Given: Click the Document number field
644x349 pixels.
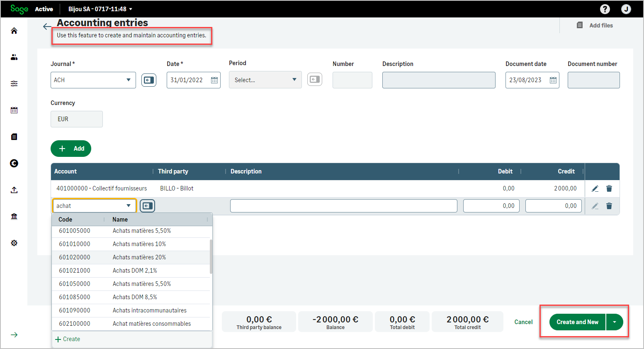Looking at the screenshot, I should pyautogui.click(x=594, y=80).
